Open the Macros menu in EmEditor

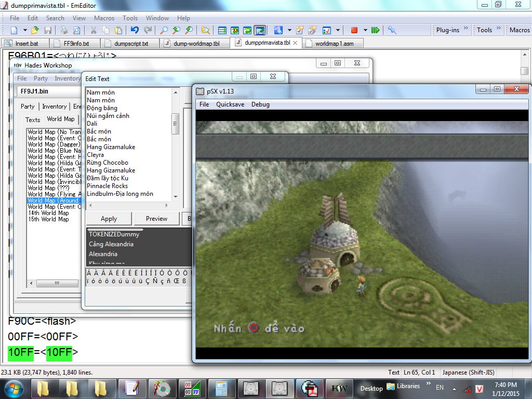[104, 18]
